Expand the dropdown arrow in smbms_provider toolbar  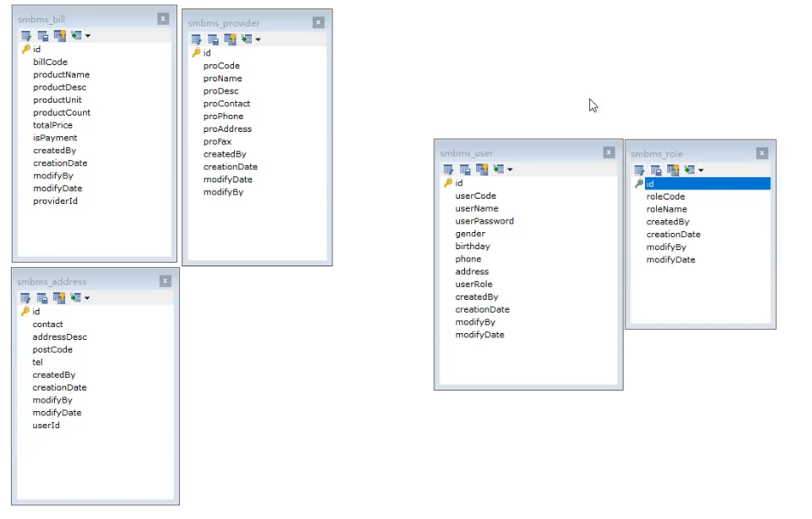click(258, 40)
